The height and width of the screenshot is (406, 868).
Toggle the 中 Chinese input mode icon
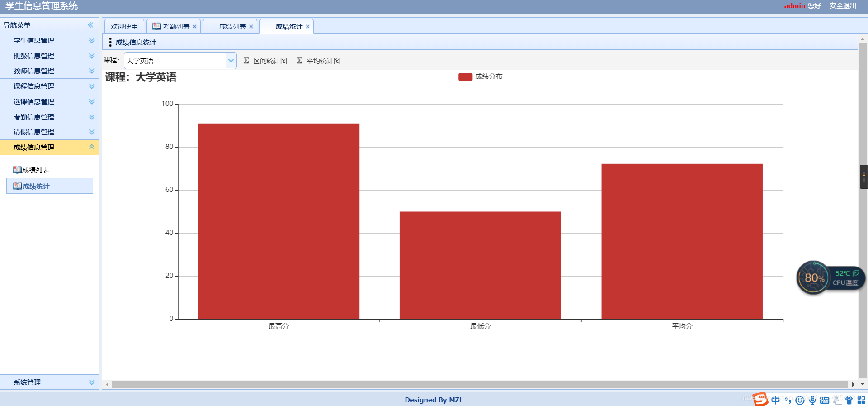(776, 400)
